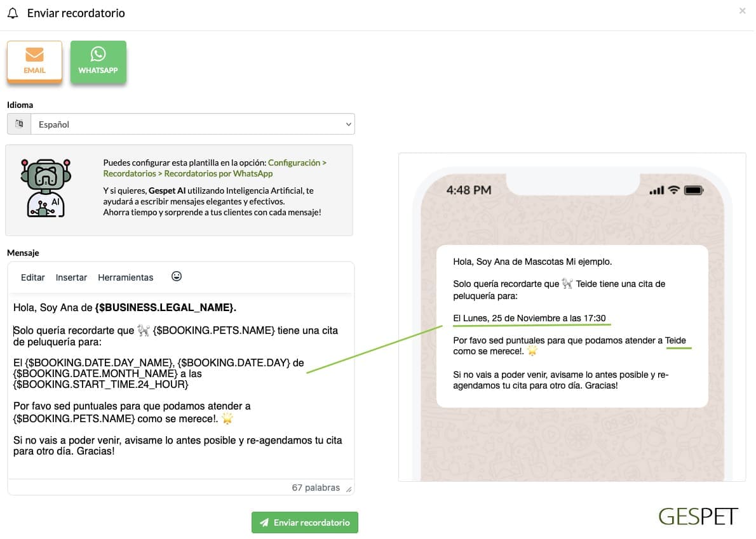Follow the Configuración > Recordatorios por WhatsApp link
The image size is (756, 539).
pos(215,168)
